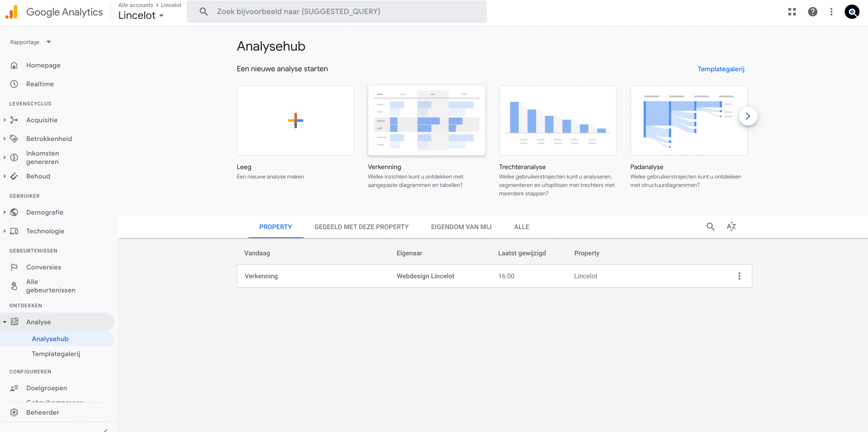
Task: Click the Doelgroepen people icon
Action: click(x=14, y=388)
